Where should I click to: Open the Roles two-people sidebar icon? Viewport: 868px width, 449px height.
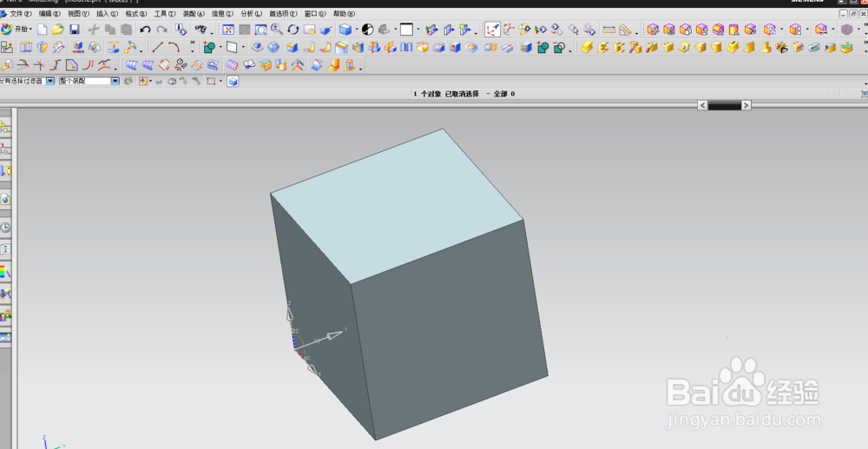pyautogui.click(x=5, y=316)
